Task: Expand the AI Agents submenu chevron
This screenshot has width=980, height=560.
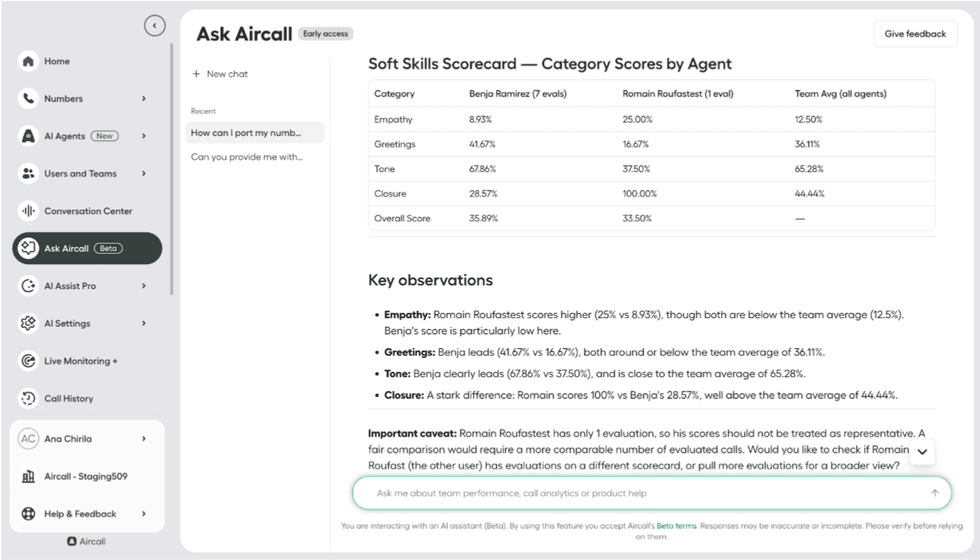Action: [144, 136]
